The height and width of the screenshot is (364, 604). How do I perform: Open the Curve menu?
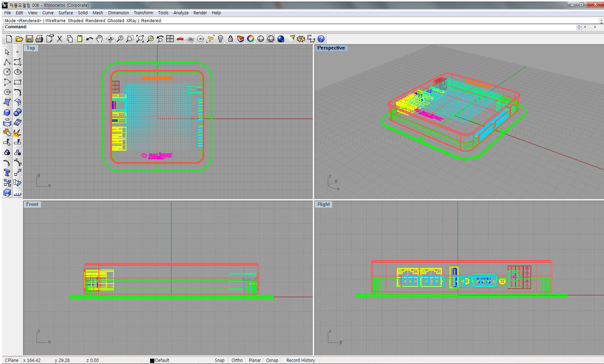coord(48,13)
